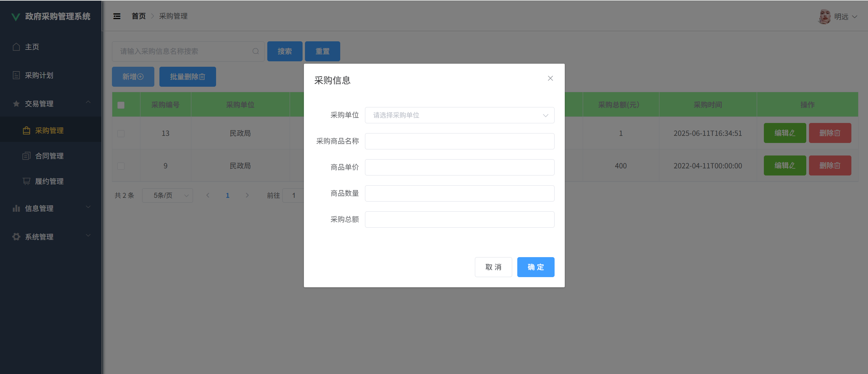
Task: Check the row checkbox for 采购编号 9
Action: (x=121, y=166)
